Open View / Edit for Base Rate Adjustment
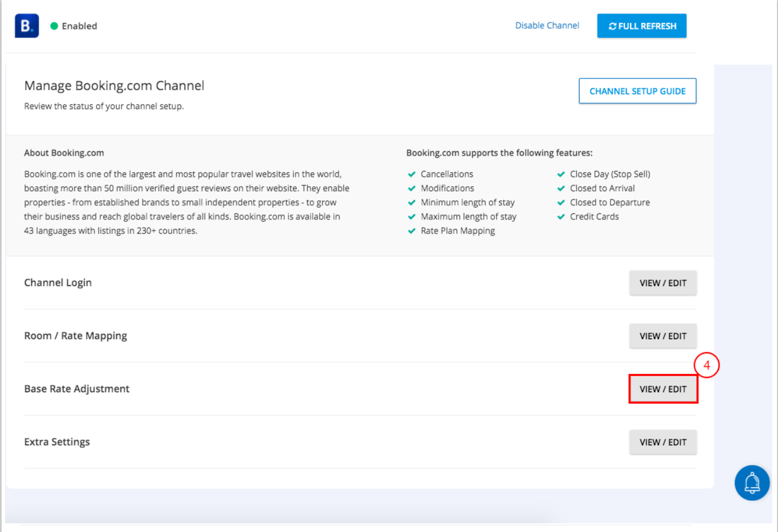778x532 pixels. coord(662,389)
